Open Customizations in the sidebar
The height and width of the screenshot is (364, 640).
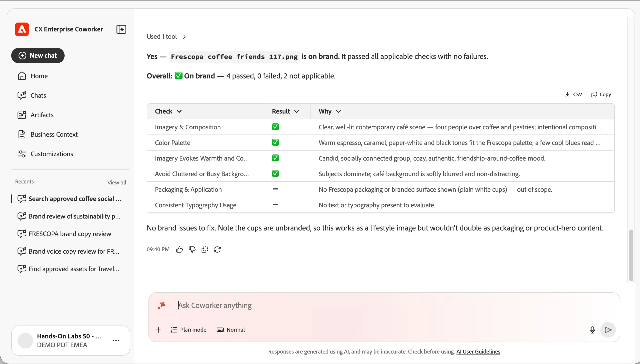(x=45, y=154)
